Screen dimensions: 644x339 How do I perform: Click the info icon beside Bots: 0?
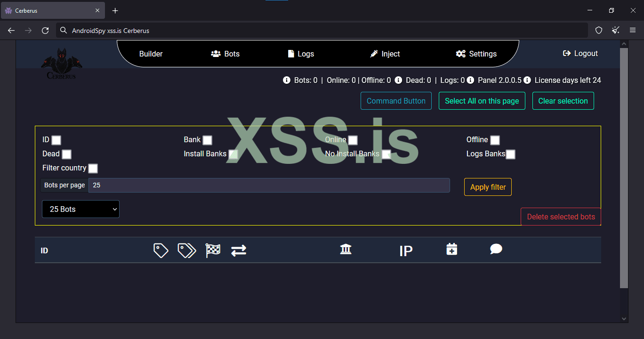coord(286,80)
